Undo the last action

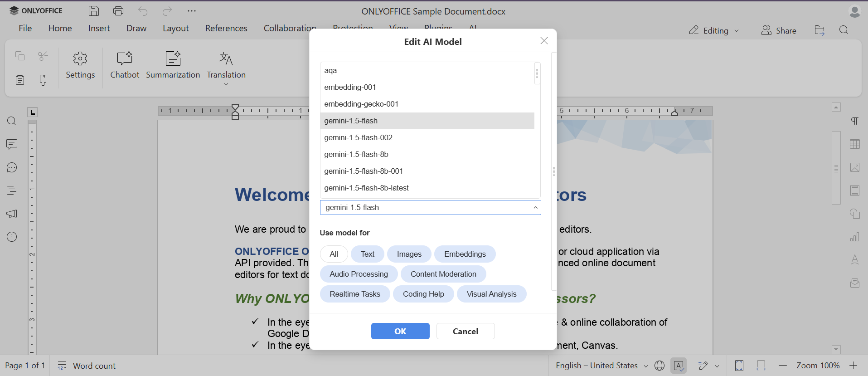click(143, 11)
